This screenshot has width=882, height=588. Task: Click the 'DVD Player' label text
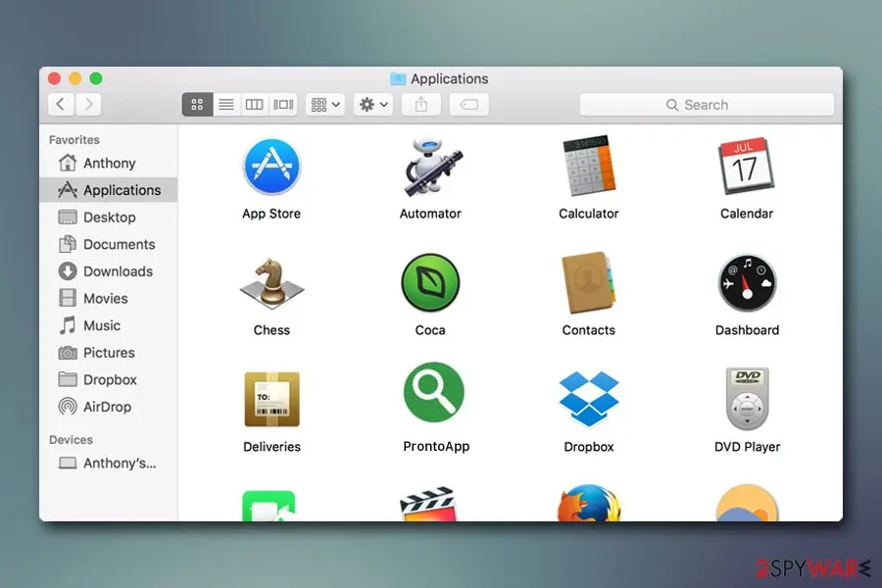click(x=747, y=447)
